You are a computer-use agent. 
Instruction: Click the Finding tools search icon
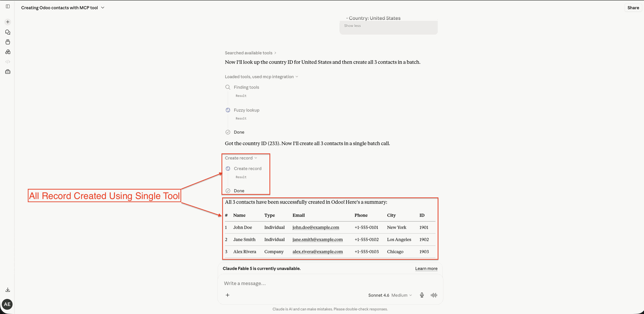tap(228, 87)
